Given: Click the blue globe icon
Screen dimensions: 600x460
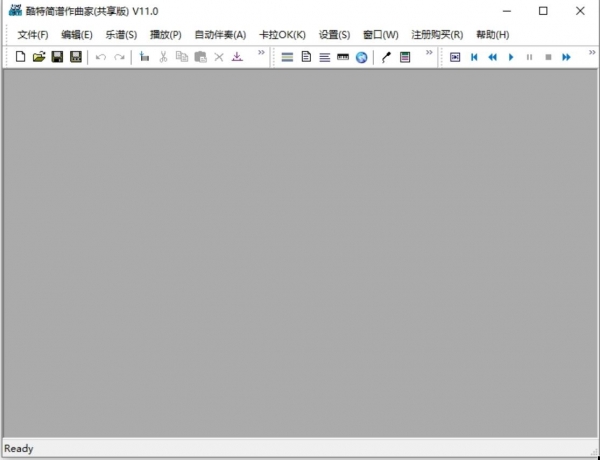Looking at the screenshot, I should 361,57.
